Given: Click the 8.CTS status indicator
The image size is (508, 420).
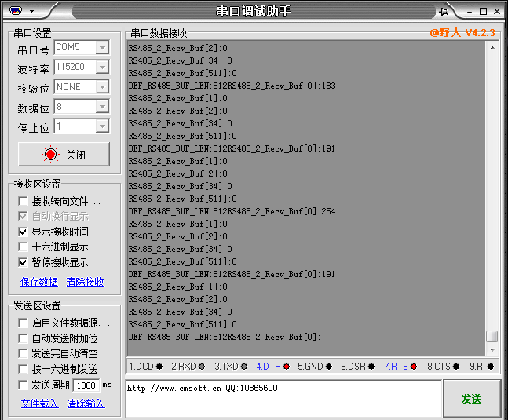Looking at the screenshot, I should [443, 367].
